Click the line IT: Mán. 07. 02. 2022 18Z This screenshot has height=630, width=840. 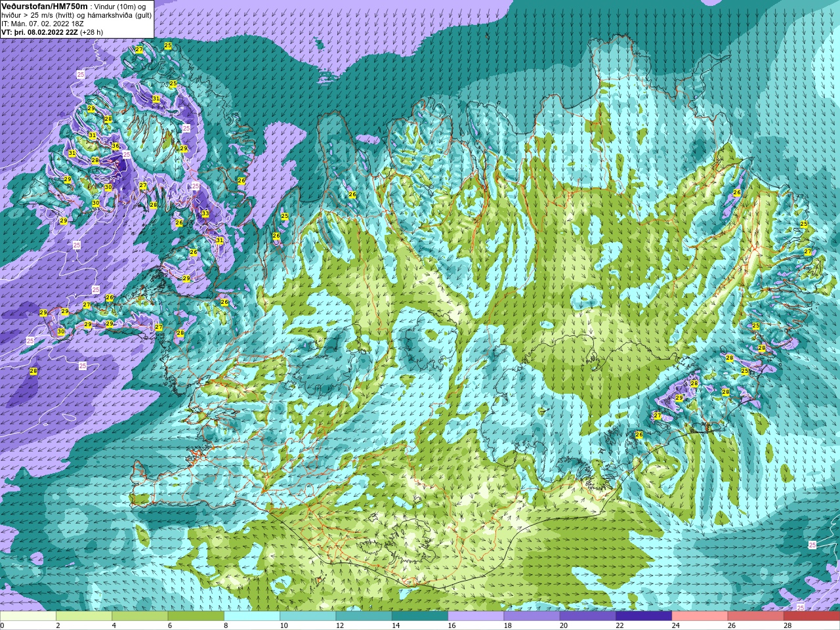43,24
